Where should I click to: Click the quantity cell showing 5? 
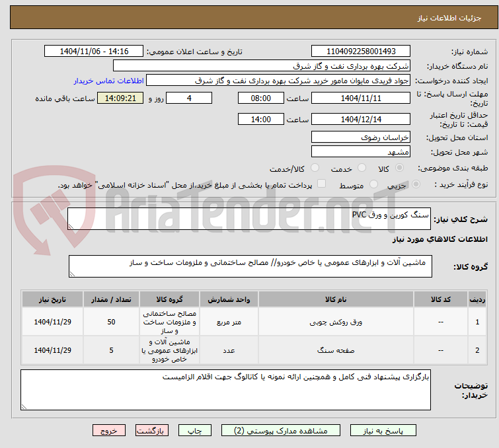coord(111,350)
